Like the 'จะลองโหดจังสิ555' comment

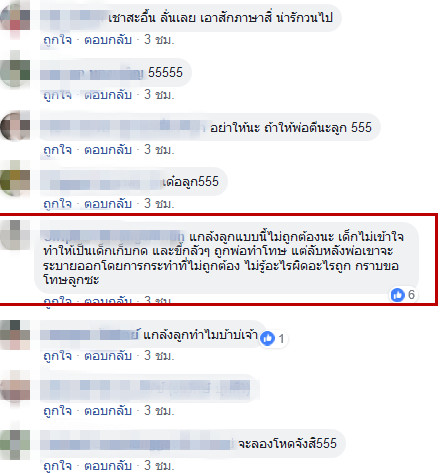[58, 466]
